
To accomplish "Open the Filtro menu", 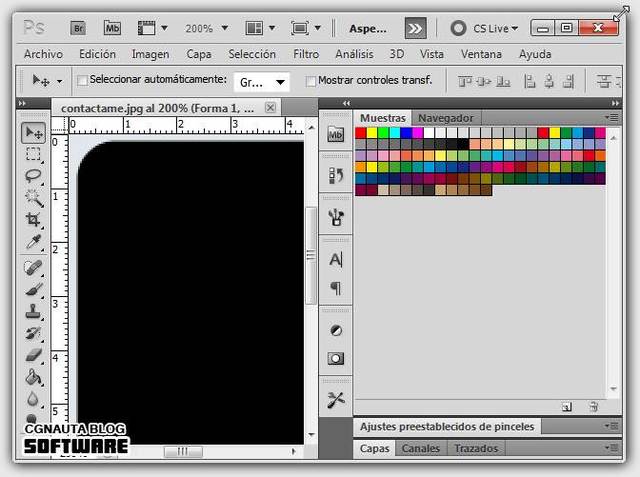I will pos(306,54).
